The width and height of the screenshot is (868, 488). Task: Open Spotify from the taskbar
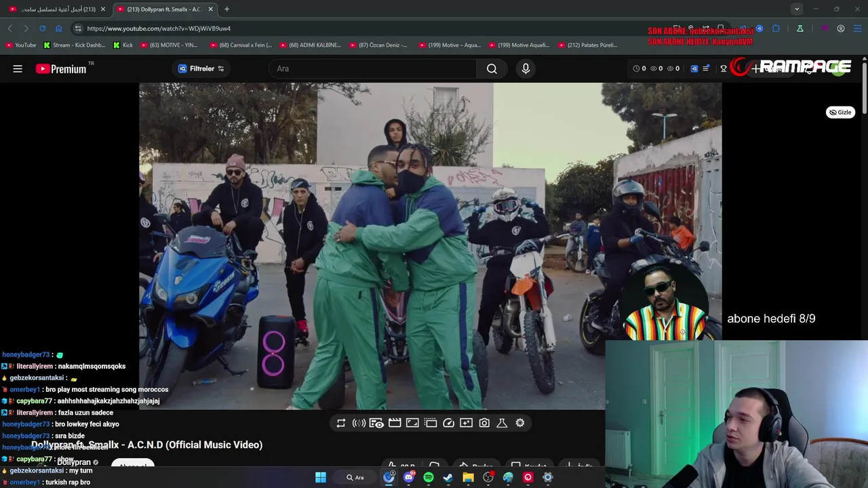429,477
